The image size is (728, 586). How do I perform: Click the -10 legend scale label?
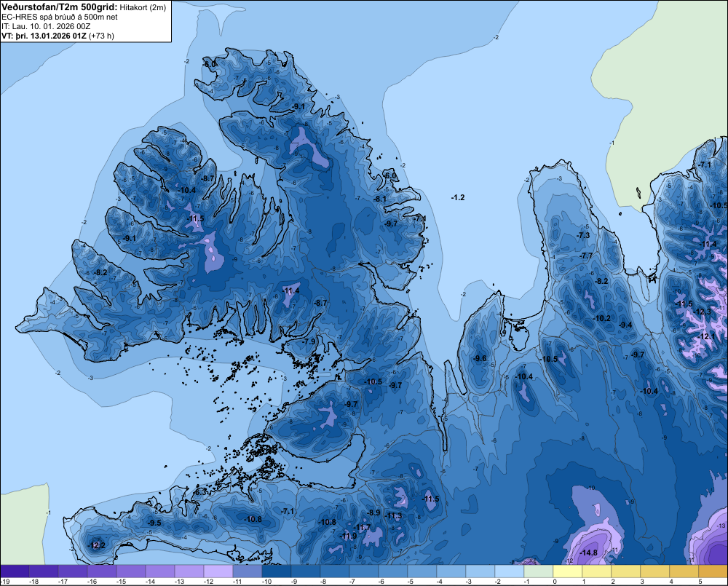(x=266, y=582)
